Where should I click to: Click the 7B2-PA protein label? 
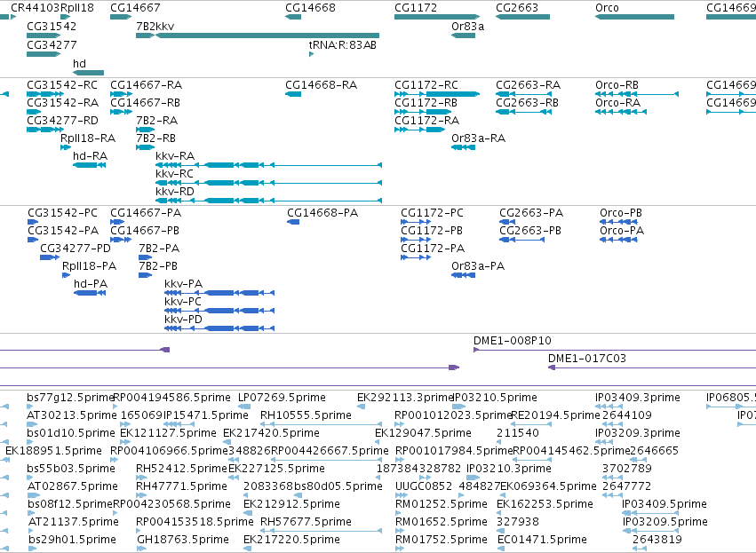coord(159,249)
